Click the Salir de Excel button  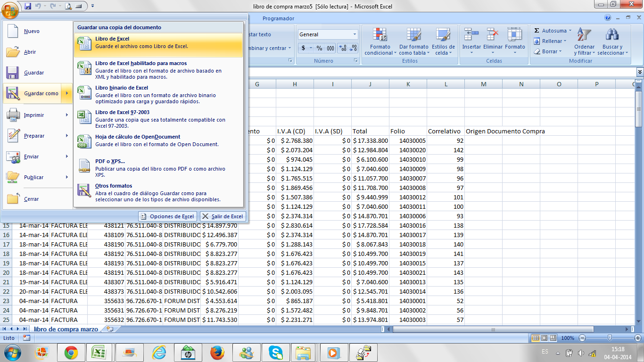(223, 216)
